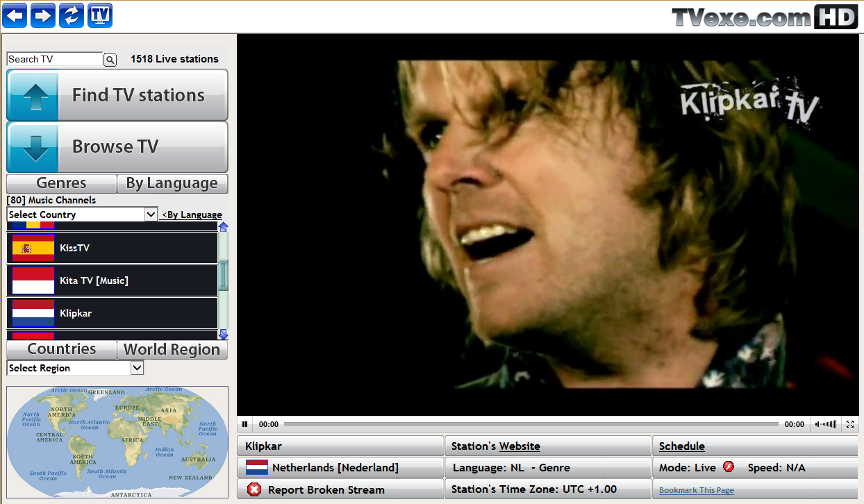
Task: Open the Genres tab
Action: pos(61,183)
